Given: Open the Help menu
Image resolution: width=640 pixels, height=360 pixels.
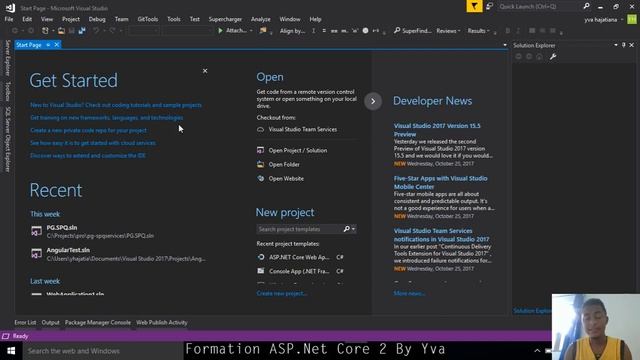Looking at the screenshot, I should click(x=316, y=19).
